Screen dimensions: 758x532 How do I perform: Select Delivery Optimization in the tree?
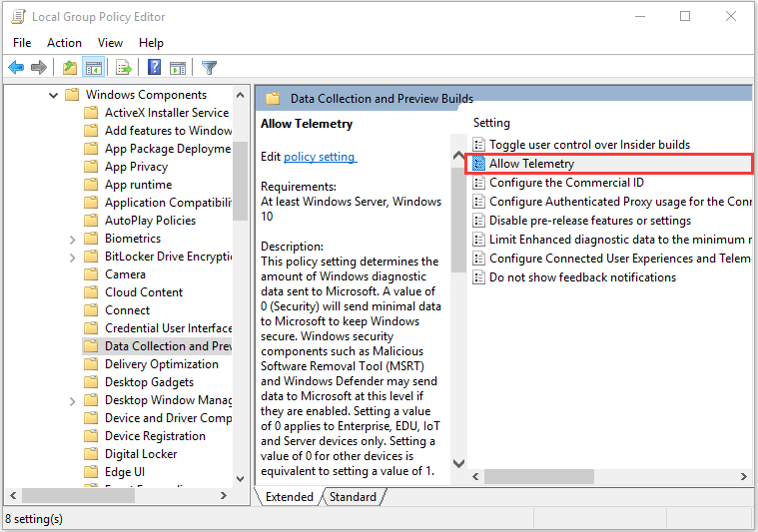(162, 364)
